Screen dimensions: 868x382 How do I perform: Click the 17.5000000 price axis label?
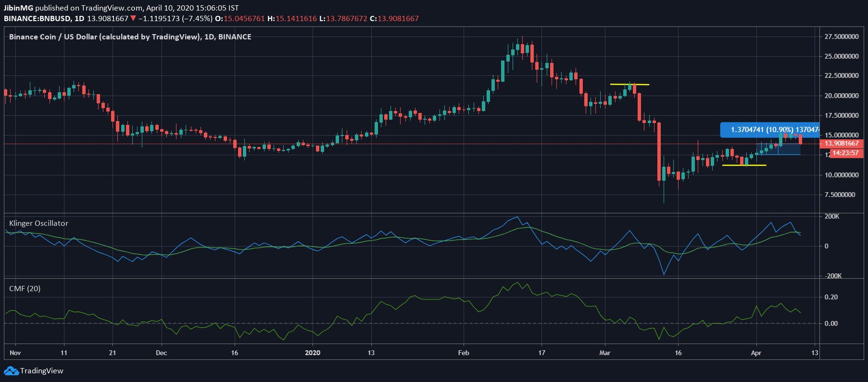(x=842, y=116)
